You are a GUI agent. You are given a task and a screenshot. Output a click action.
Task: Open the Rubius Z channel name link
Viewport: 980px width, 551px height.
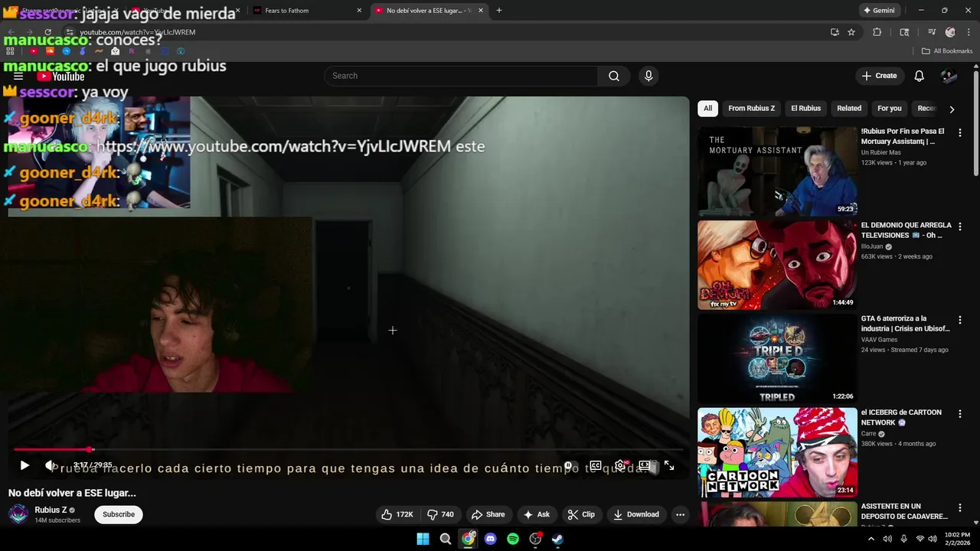[51, 510]
